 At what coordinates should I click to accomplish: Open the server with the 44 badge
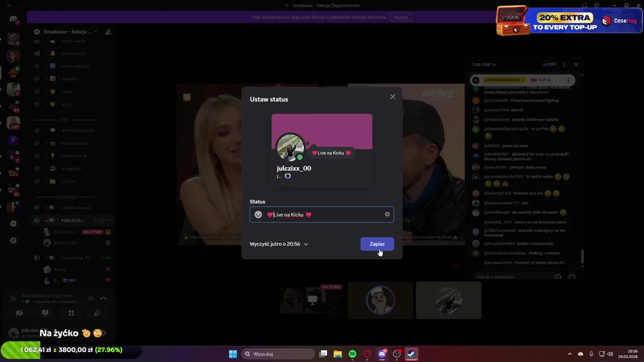point(13,106)
